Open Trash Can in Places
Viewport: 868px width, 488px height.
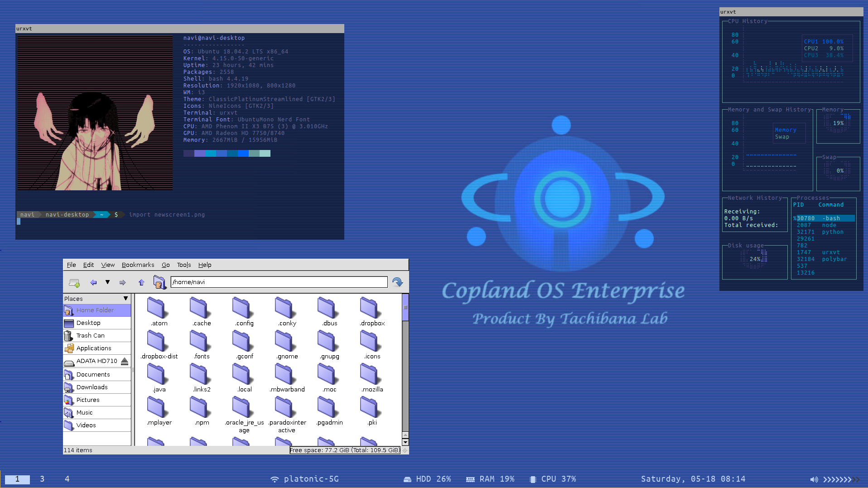pos(97,336)
